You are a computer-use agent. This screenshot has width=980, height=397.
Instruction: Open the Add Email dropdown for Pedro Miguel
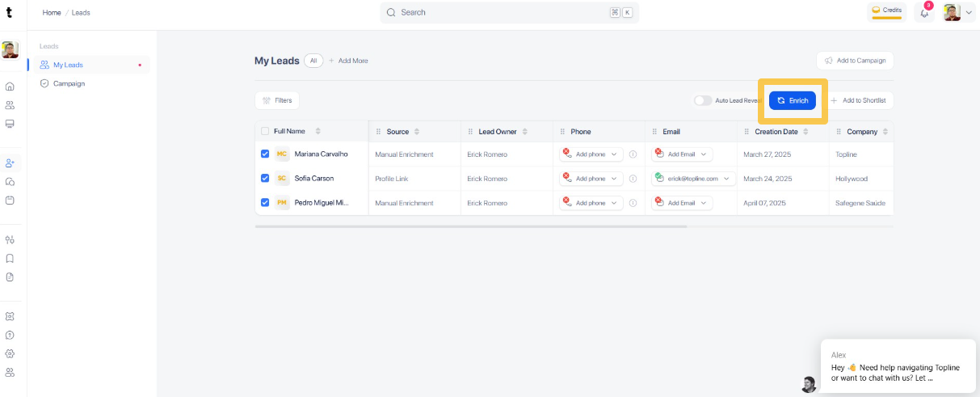point(683,203)
